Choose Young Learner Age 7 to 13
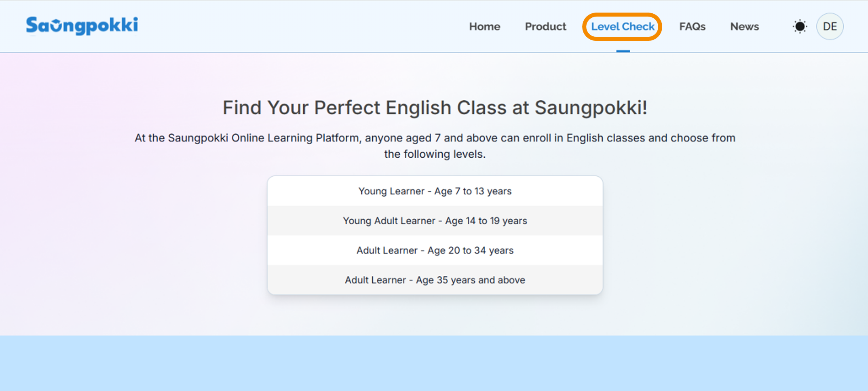 click(435, 191)
